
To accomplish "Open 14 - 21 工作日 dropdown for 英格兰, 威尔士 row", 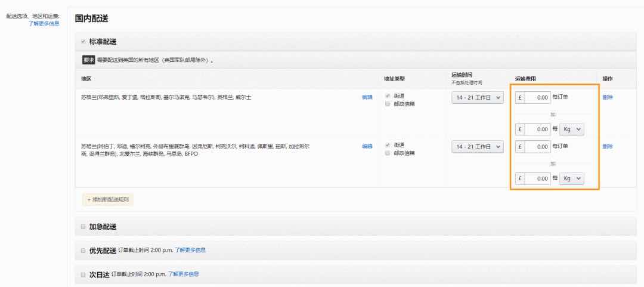I will (x=477, y=98).
